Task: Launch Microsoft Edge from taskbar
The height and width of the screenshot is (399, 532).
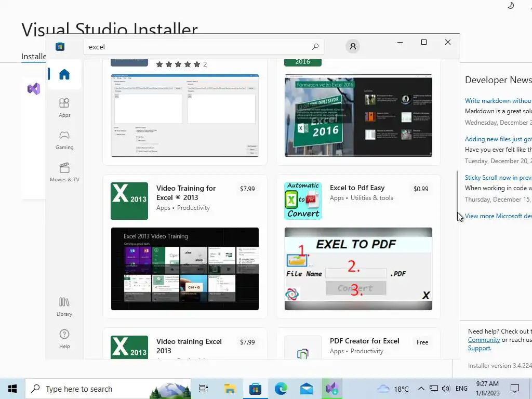Action: point(281,389)
